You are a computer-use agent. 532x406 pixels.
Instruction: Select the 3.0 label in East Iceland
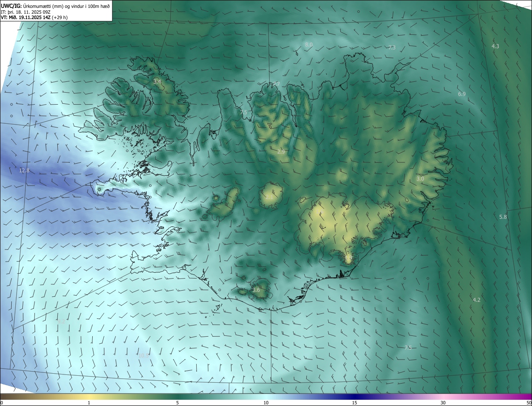pyautogui.click(x=420, y=179)
